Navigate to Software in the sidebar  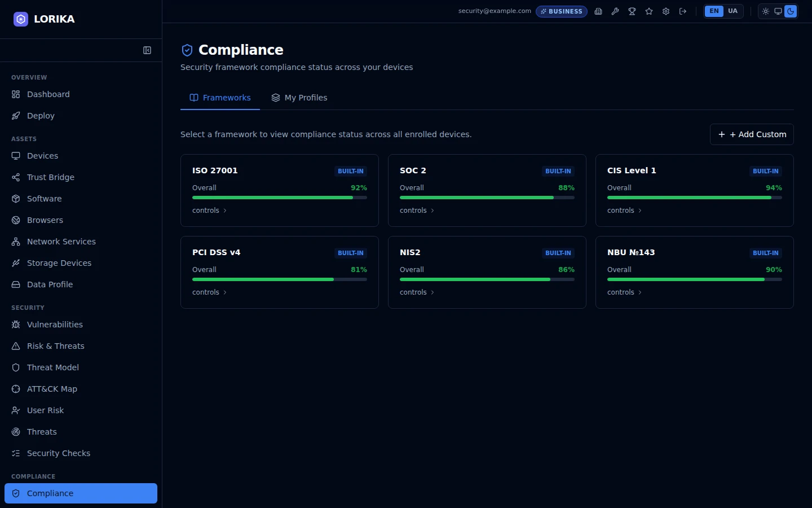[x=81, y=199]
